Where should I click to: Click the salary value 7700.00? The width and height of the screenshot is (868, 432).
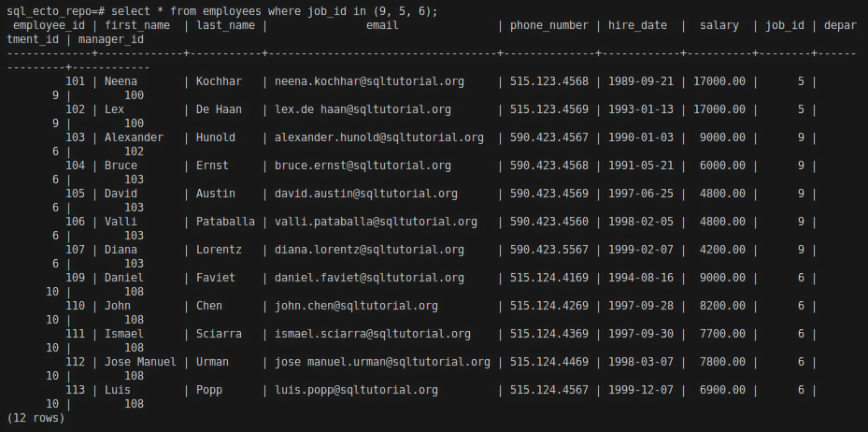(x=722, y=334)
